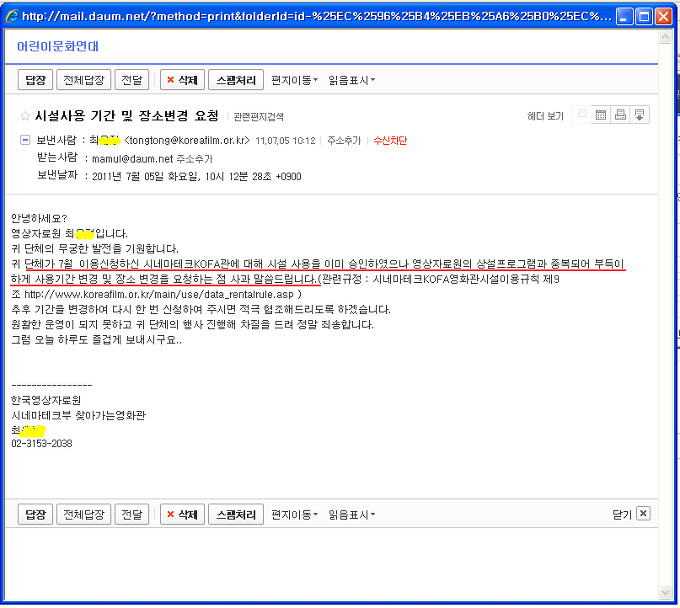This screenshot has width=680, height=608.
Task: Save the mail with the download icon
Action: click(640, 115)
